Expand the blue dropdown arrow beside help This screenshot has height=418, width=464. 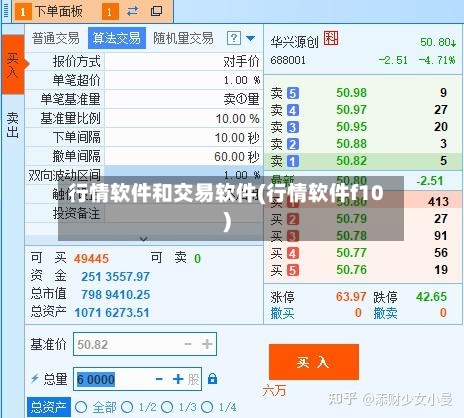pos(251,39)
